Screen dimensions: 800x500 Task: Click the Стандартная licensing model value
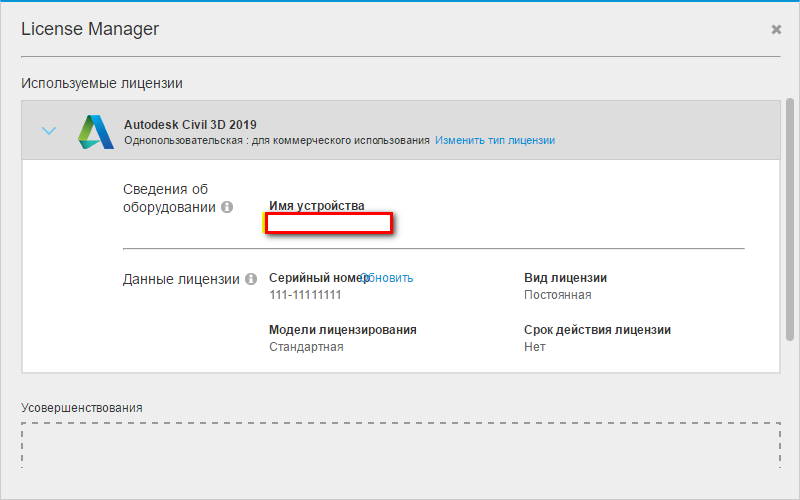click(x=306, y=347)
